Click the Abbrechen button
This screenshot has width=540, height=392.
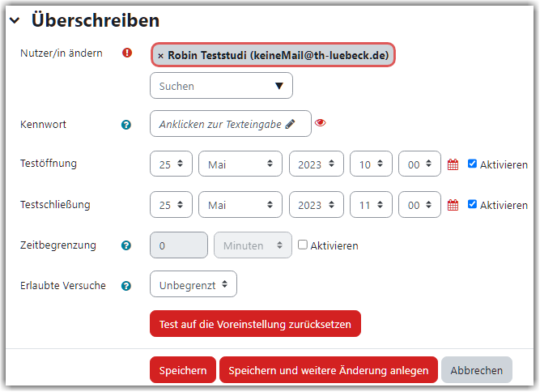tap(476, 369)
